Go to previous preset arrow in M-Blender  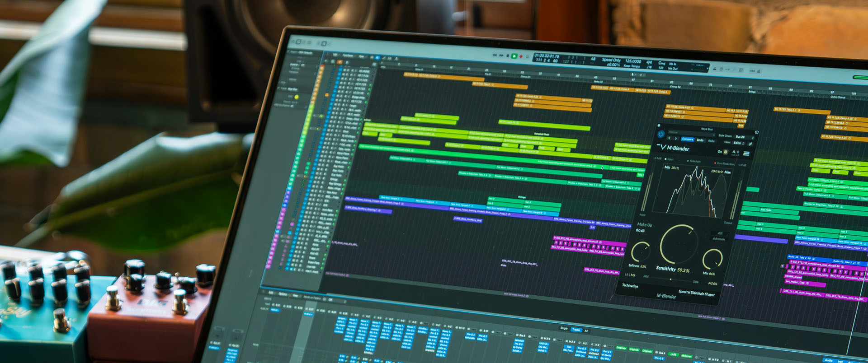[670, 138]
